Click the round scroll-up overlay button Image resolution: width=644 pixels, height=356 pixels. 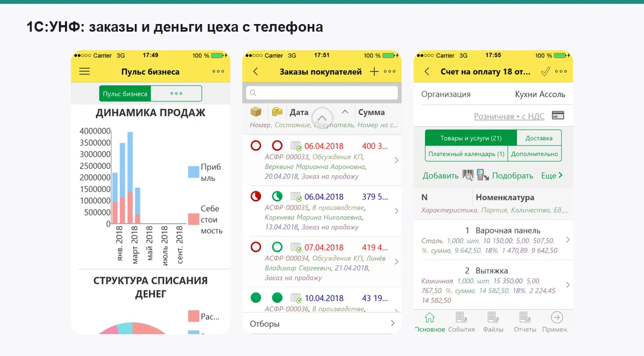(322, 118)
